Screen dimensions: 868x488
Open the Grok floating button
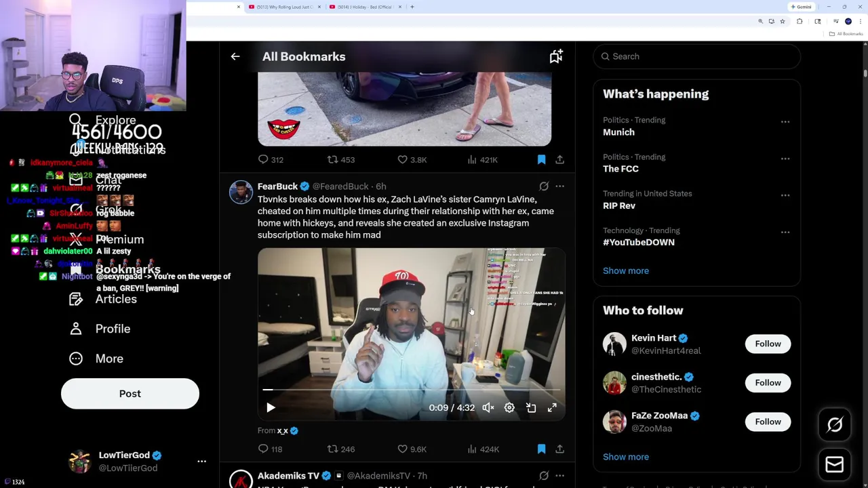[x=835, y=425]
